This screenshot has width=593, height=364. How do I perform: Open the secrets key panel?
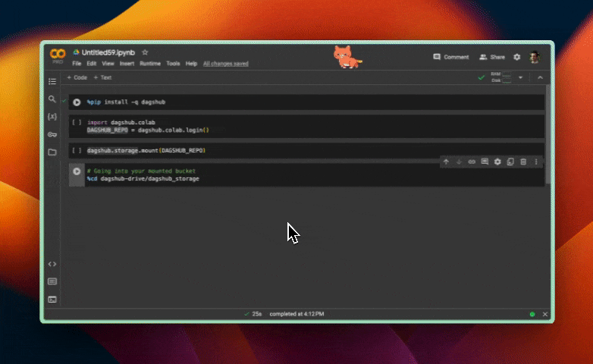(52, 134)
